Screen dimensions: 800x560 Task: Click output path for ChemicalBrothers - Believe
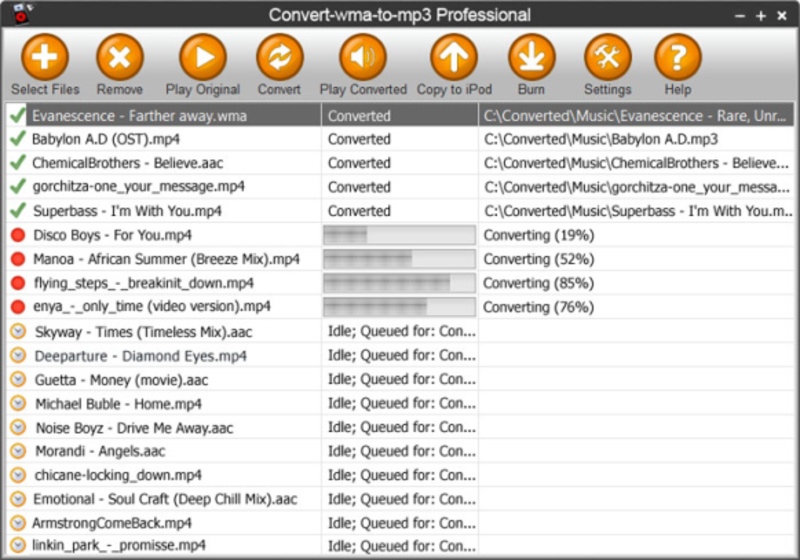636,163
